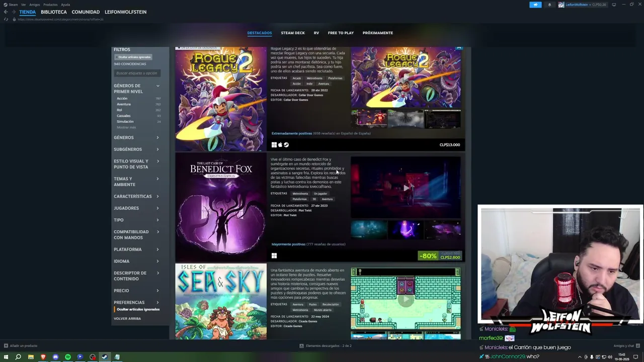Screen dimensions: 644x362
Task: Open the notifications bell
Action: point(549,5)
